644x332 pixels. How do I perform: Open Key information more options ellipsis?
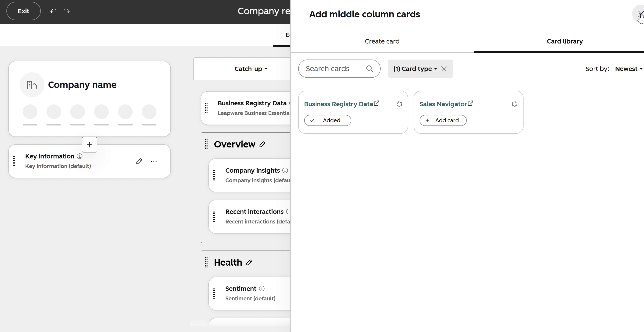[154, 161]
